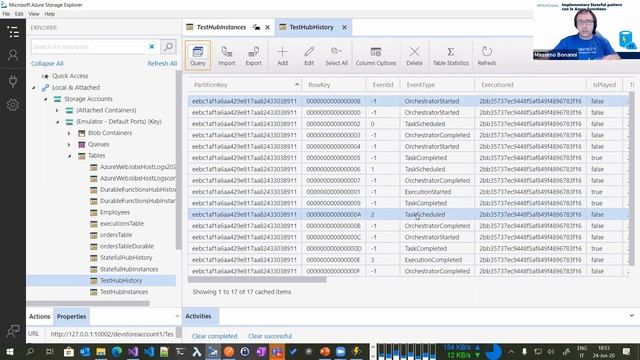The width and height of the screenshot is (640, 360).
Task: Add a new table entity
Action: [x=282, y=55]
